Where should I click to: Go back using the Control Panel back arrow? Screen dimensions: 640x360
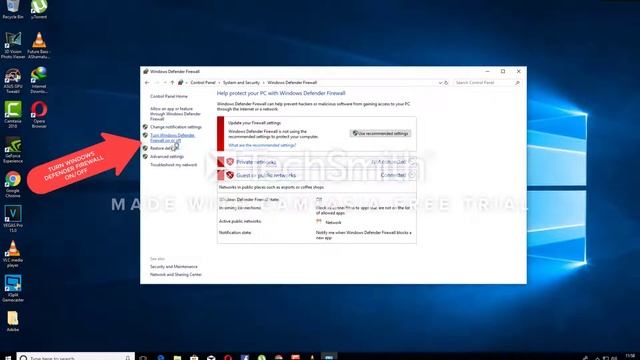(x=147, y=82)
